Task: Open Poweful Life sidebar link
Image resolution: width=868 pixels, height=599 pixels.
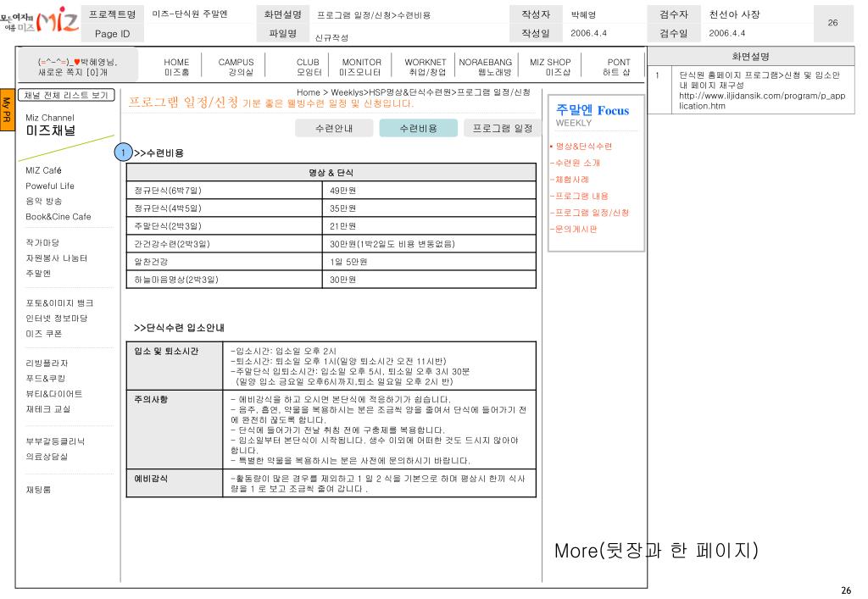Action: (x=50, y=186)
